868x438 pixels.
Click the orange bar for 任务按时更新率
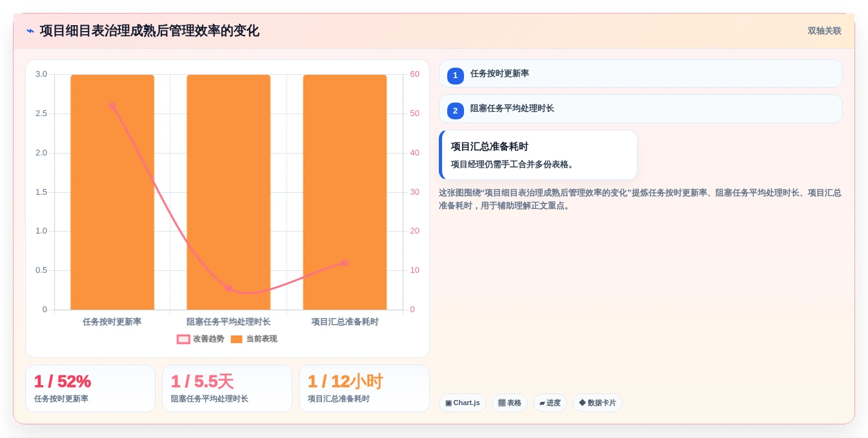click(x=112, y=192)
